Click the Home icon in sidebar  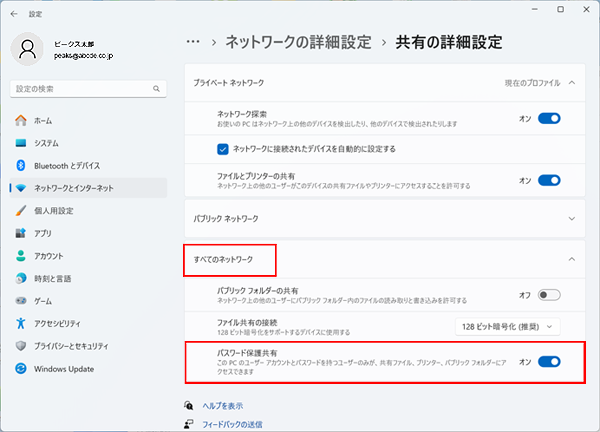coord(21,120)
